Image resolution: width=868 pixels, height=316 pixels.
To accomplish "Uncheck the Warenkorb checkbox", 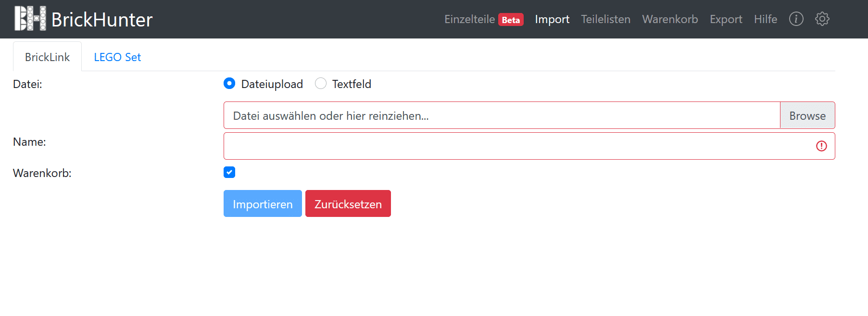I will click(x=229, y=172).
